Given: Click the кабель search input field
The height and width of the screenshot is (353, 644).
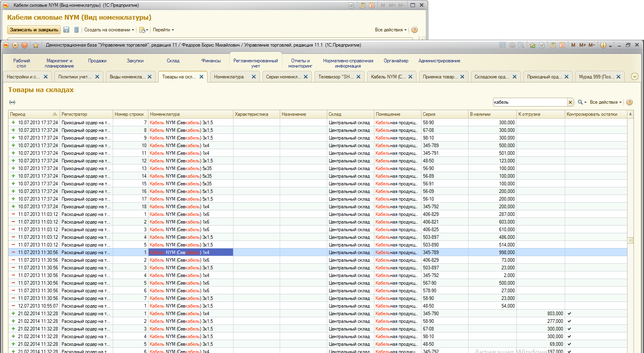Looking at the screenshot, I should tap(530, 102).
